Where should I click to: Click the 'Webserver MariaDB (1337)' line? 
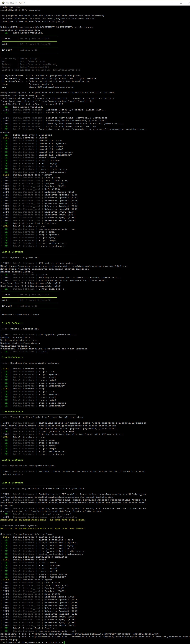pos(39,209)
